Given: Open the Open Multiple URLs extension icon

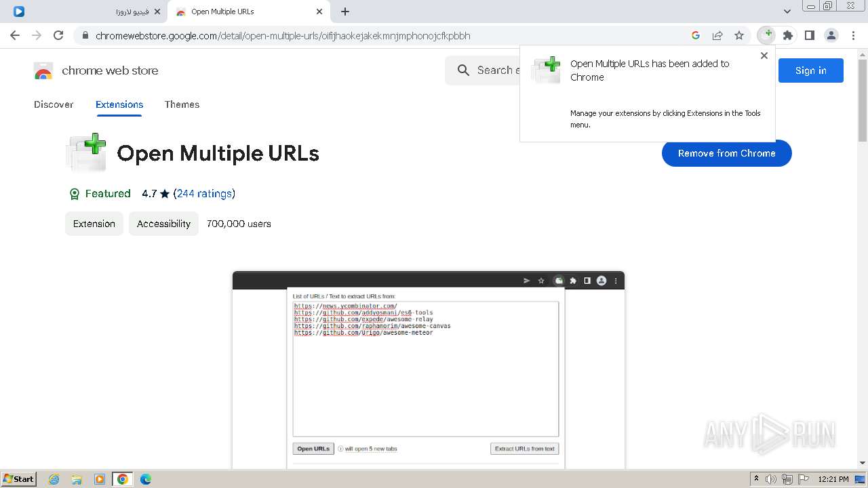Looking at the screenshot, I should (x=766, y=35).
